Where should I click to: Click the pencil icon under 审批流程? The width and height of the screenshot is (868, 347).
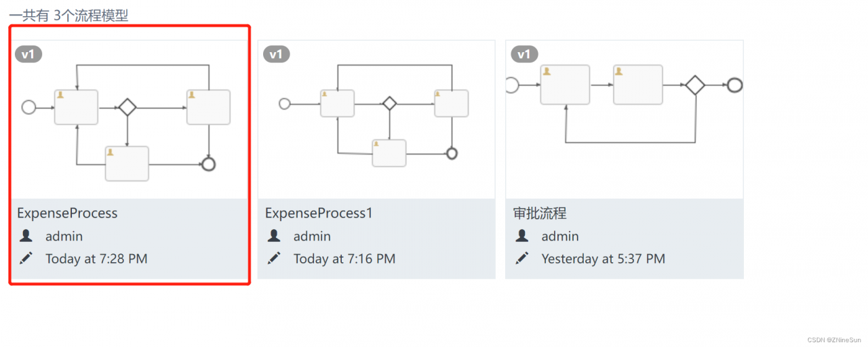[x=521, y=258]
